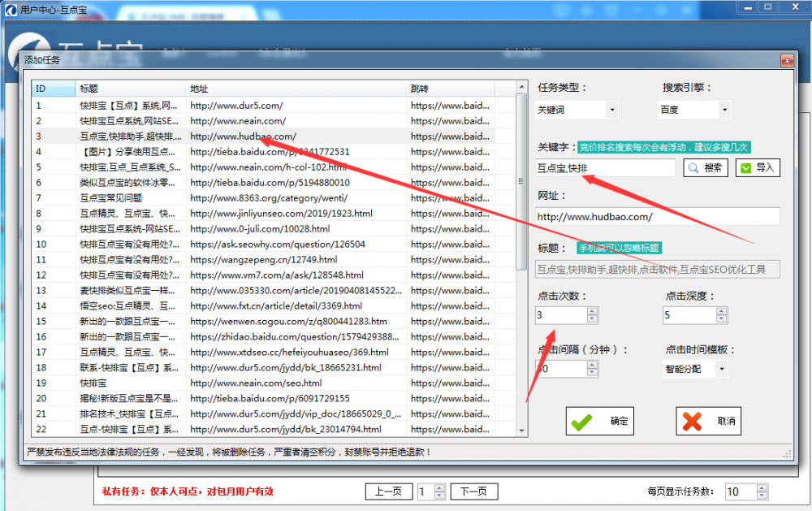Image resolution: width=812 pixels, height=511 pixels.
Task: Click the 点击次数 number field showing 3
Action: click(561, 315)
